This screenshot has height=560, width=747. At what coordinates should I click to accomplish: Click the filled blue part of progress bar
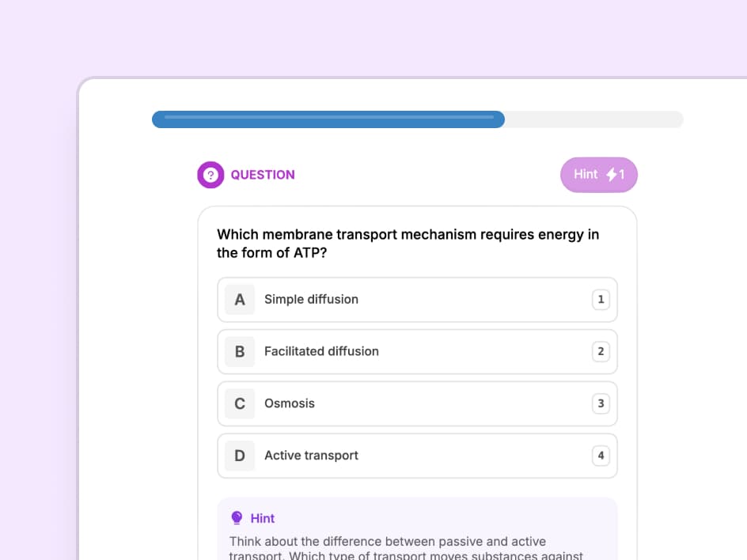coord(328,119)
